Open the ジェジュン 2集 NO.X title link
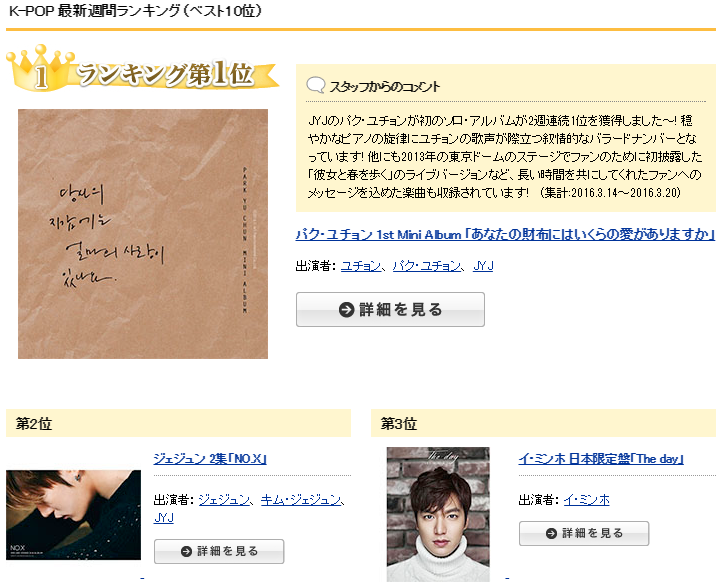Image resolution: width=720 pixels, height=585 pixels. [x=210, y=459]
